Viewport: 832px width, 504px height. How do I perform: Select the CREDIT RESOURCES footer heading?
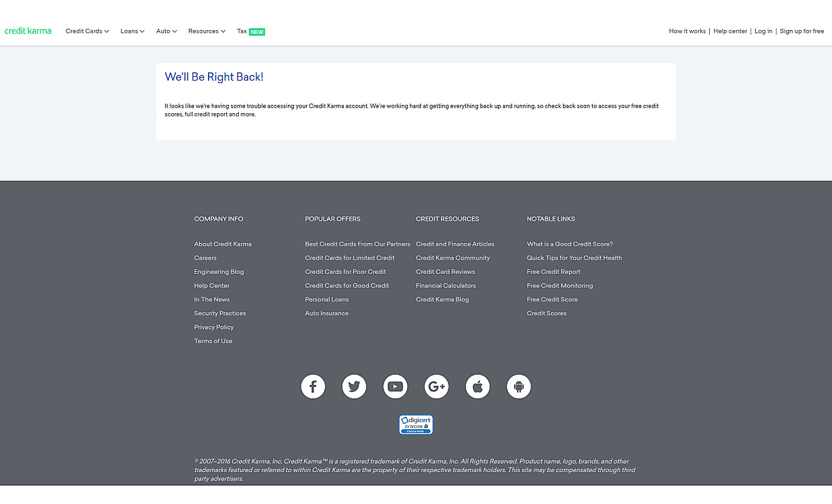(x=447, y=219)
